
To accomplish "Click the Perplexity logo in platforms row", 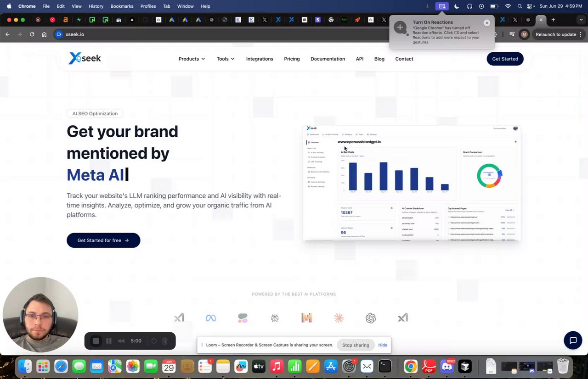I will pos(275,318).
